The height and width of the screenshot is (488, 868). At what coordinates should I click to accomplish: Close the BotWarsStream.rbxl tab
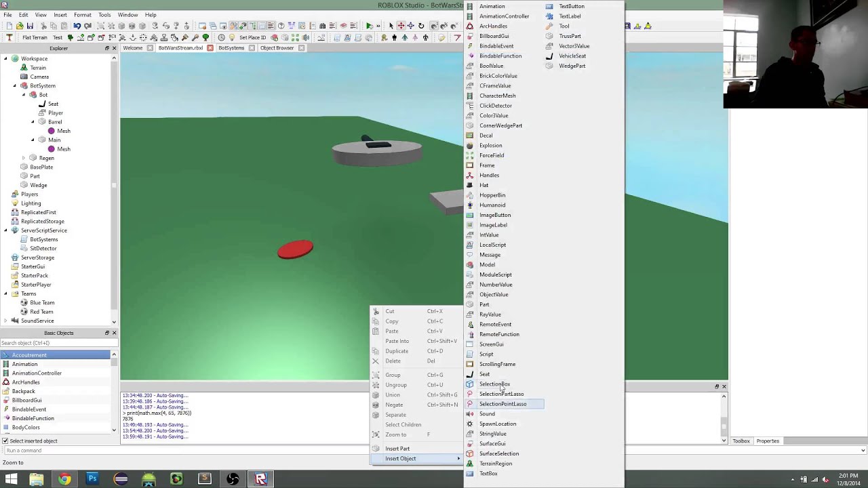[210, 48]
